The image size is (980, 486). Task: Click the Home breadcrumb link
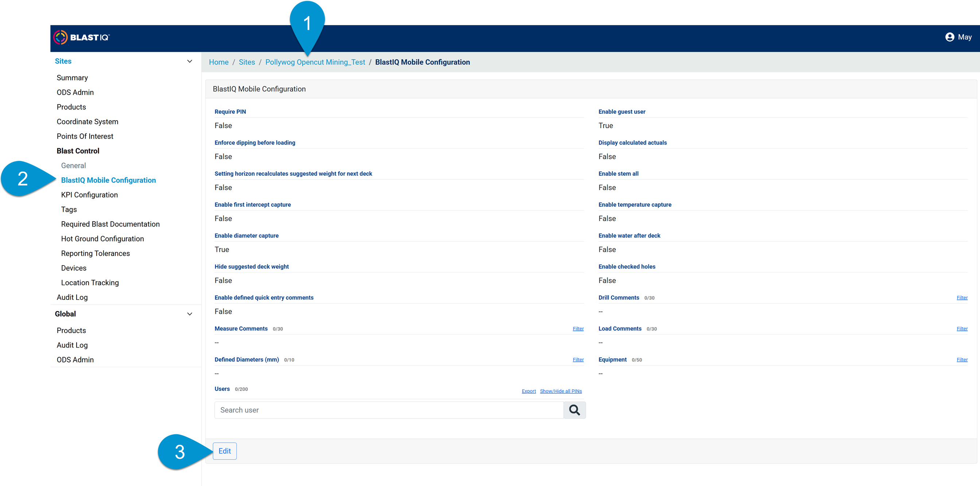coord(219,62)
